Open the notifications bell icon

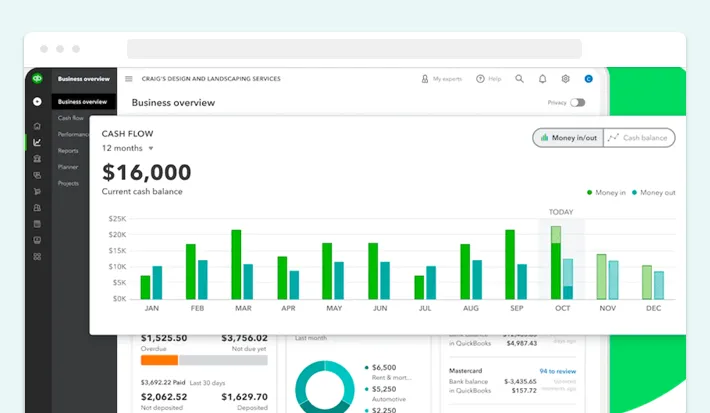[x=542, y=79]
